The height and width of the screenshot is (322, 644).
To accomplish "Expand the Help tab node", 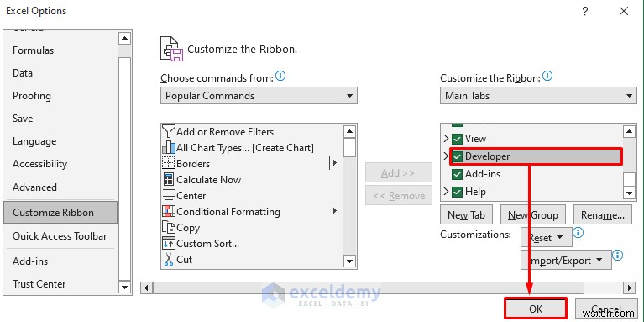I will point(446,192).
